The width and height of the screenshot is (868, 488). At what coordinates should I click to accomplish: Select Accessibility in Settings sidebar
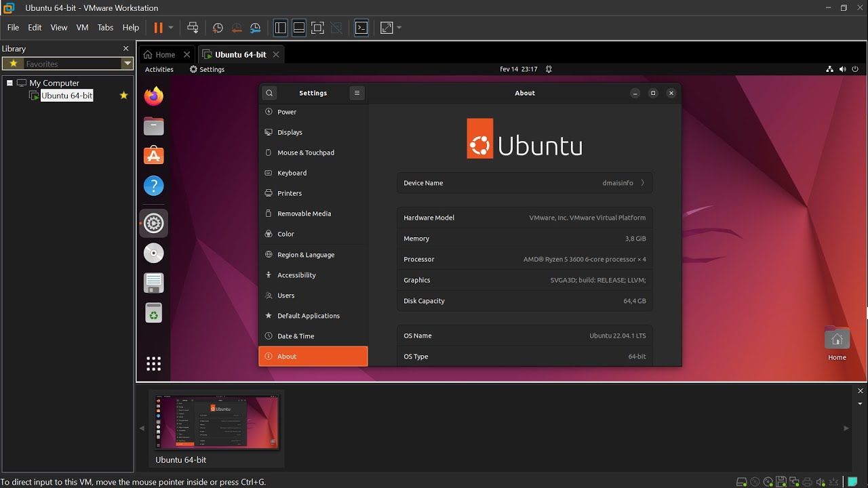point(313,275)
